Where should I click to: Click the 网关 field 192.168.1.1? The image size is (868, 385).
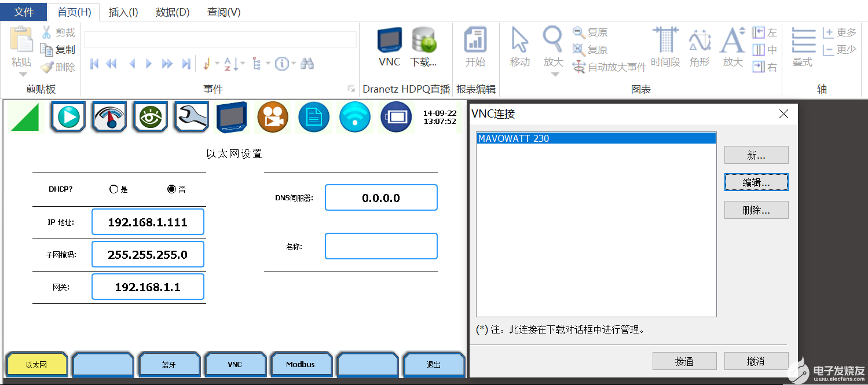[148, 287]
